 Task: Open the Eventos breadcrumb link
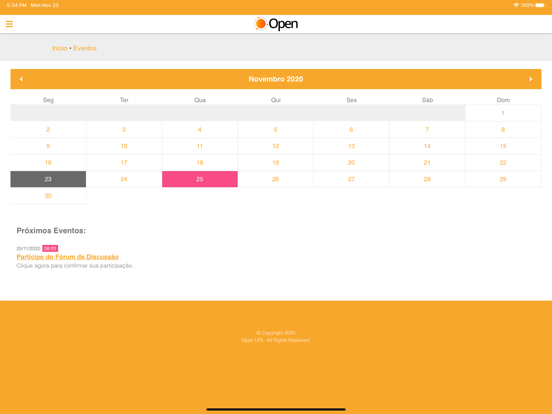pyautogui.click(x=85, y=48)
